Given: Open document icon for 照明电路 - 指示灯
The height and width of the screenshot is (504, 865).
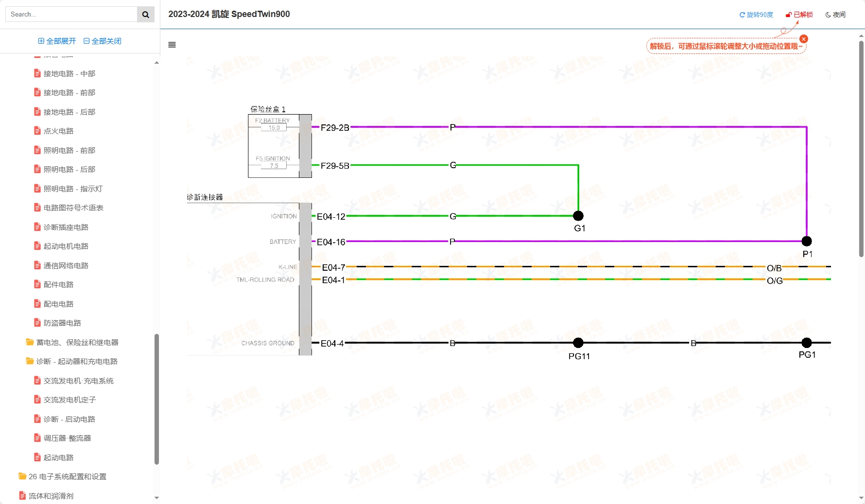Looking at the screenshot, I should point(37,189).
